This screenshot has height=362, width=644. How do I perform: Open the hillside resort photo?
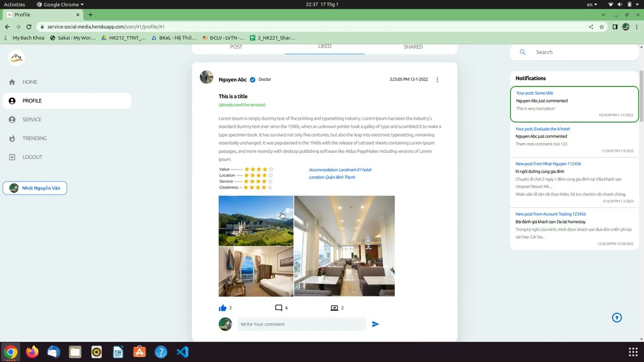pyautogui.click(x=256, y=221)
